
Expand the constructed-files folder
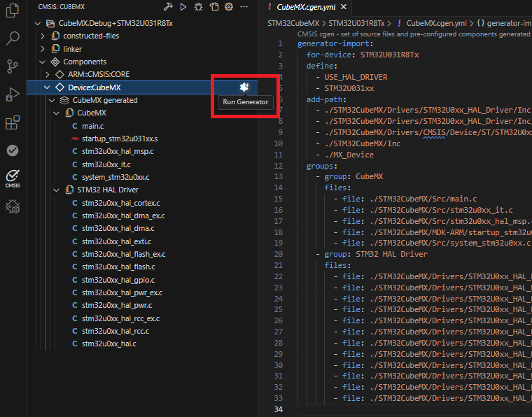(43, 36)
